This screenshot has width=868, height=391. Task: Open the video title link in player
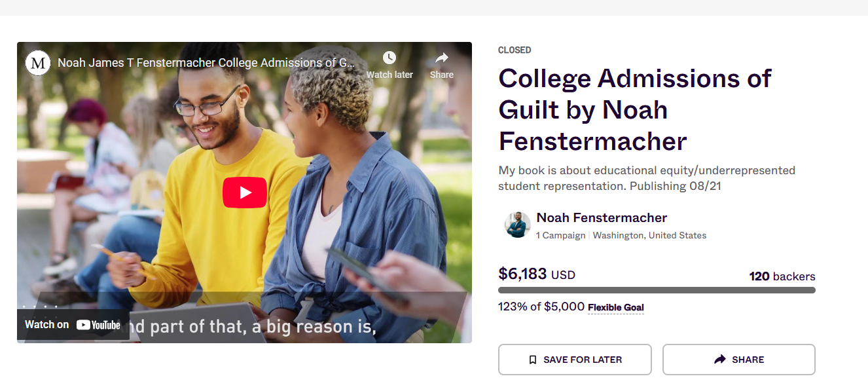coord(206,64)
